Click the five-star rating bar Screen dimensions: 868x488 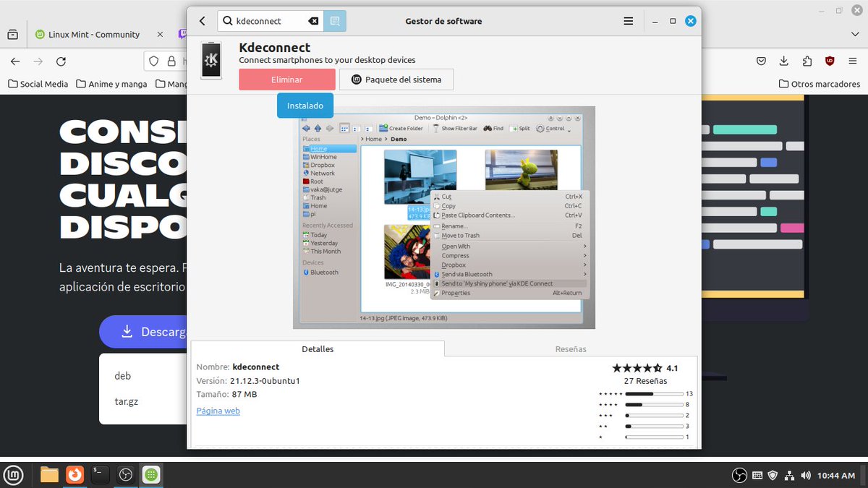[654, 394]
